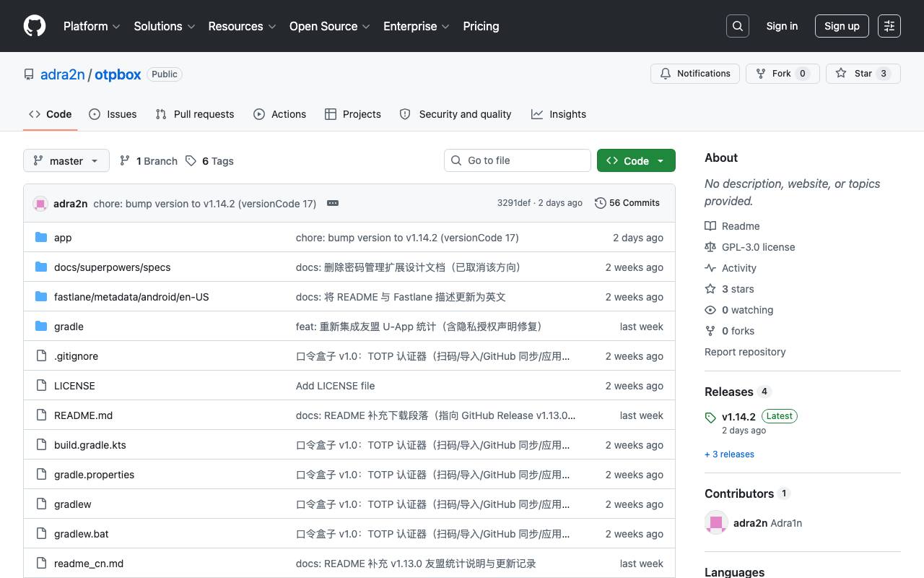
Task: Open the Readme link in About
Action: point(732,226)
